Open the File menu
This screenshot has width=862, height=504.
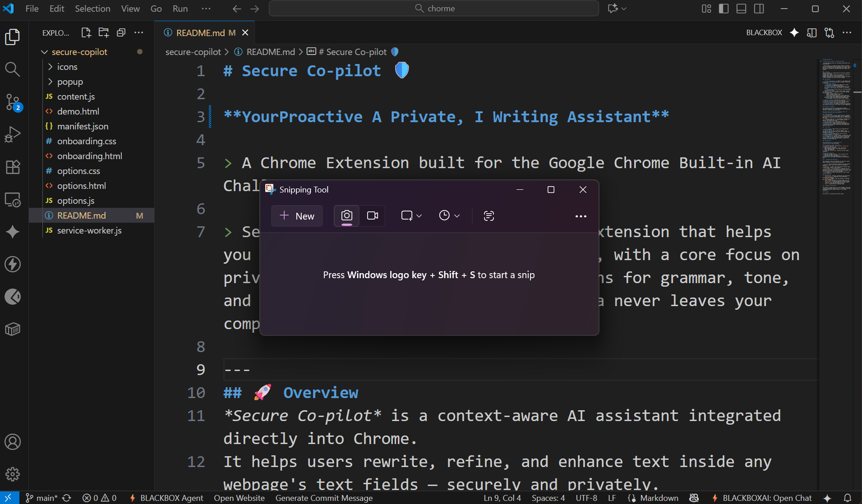point(32,9)
